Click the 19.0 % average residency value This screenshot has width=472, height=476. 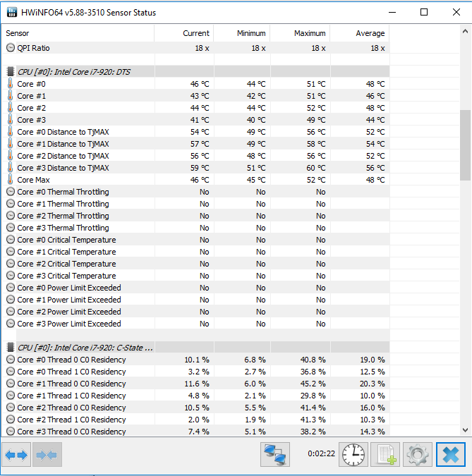point(373,360)
